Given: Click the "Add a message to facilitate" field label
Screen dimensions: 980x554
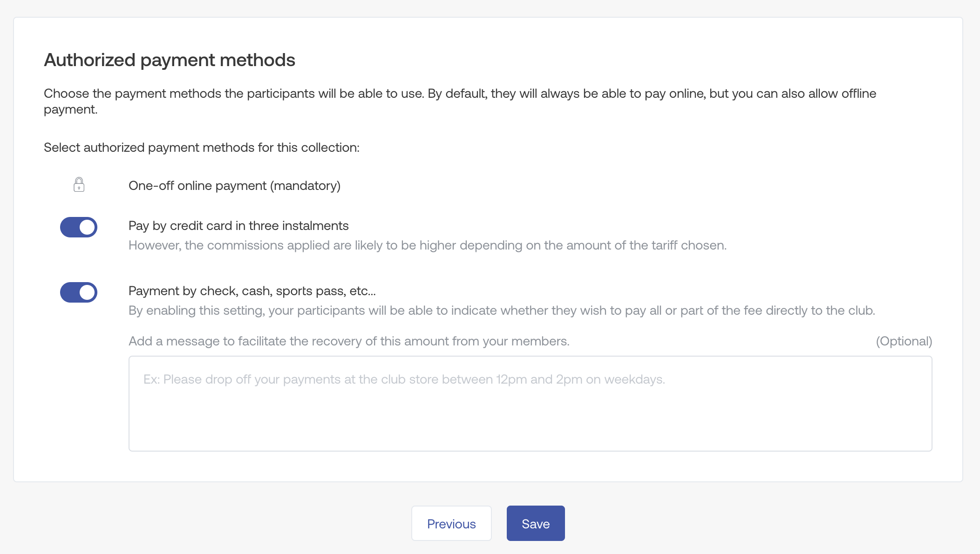Looking at the screenshot, I should click(x=349, y=341).
